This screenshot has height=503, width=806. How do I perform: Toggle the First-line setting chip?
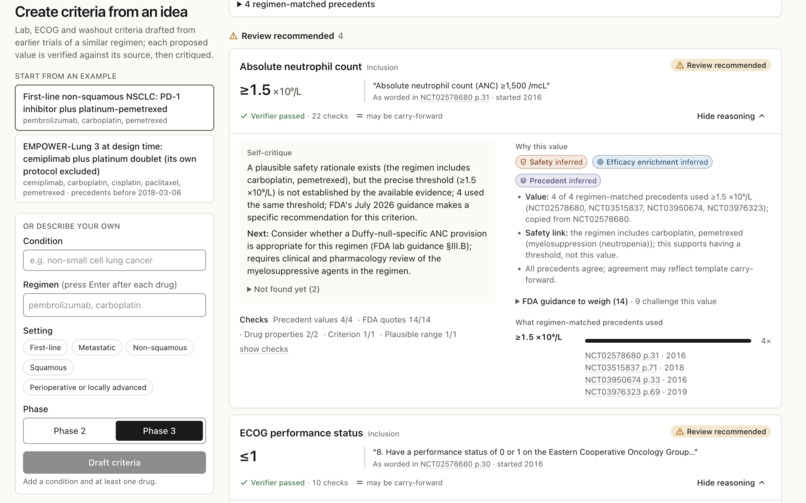coord(45,348)
